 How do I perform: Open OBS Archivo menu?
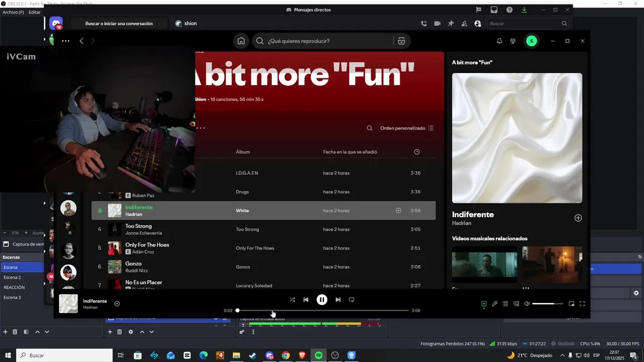pos(13,12)
